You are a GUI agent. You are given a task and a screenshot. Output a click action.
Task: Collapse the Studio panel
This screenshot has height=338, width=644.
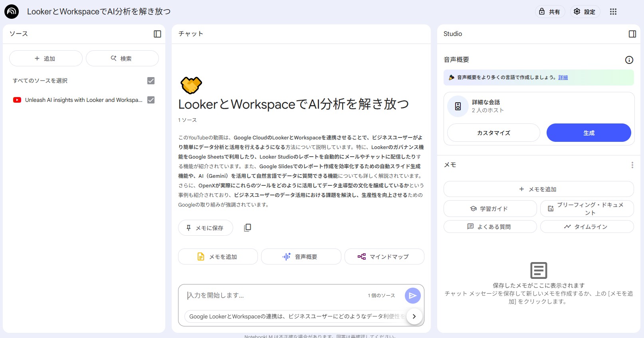point(632,34)
